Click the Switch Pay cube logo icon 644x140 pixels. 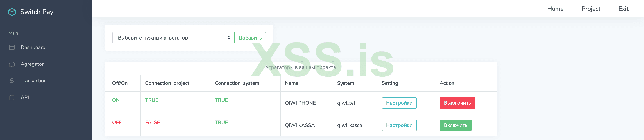[12, 12]
